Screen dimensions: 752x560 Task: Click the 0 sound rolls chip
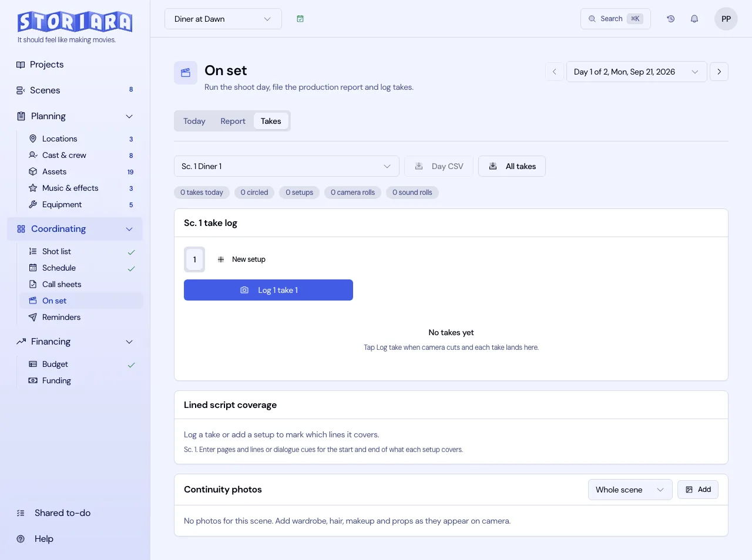point(412,193)
